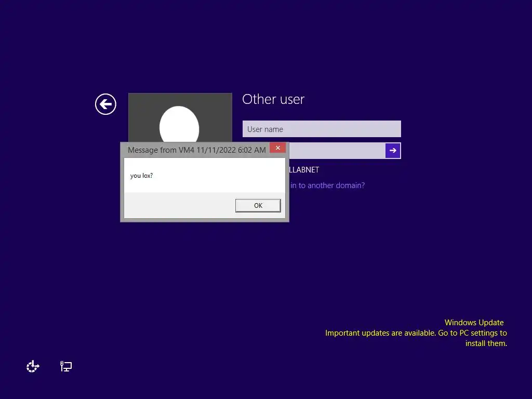This screenshot has width=532, height=399.
Task: Click the "you lox?" message text
Action: (x=141, y=176)
